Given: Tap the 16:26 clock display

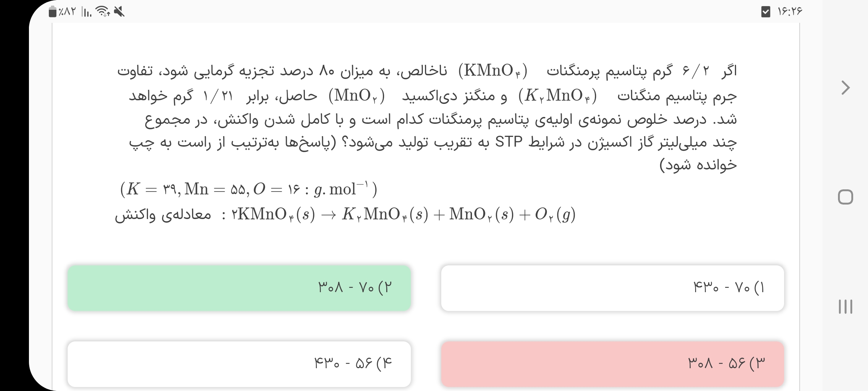Looking at the screenshot, I should pos(790,12).
